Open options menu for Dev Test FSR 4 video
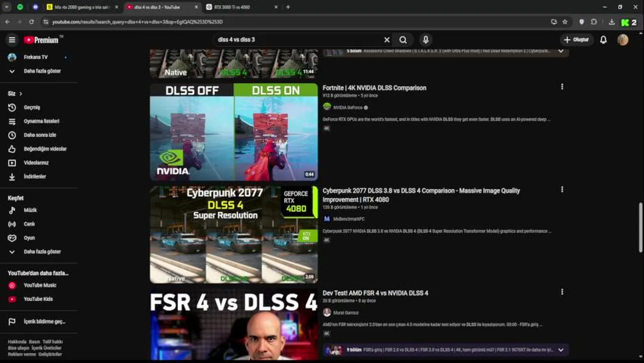This screenshot has width=644, height=363. (x=562, y=292)
